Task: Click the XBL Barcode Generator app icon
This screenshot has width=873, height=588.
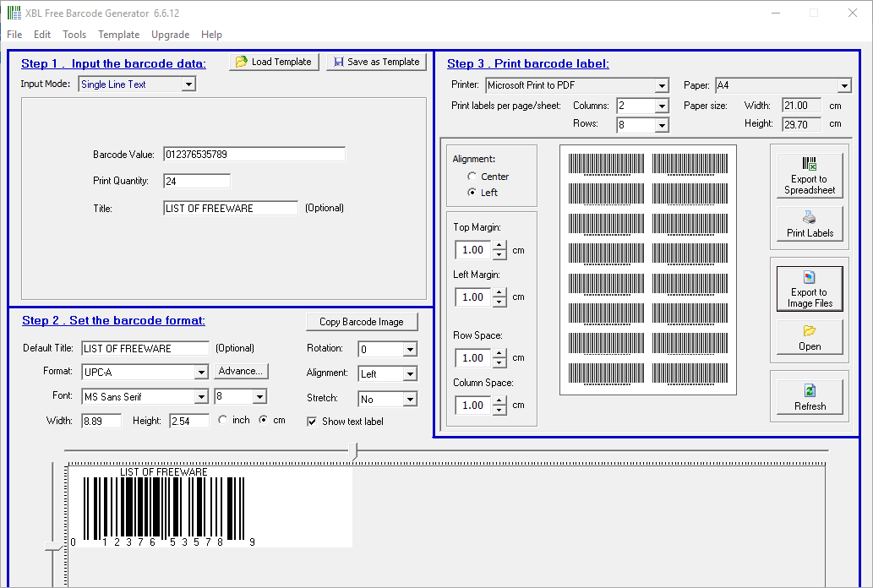Action: click(x=14, y=13)
